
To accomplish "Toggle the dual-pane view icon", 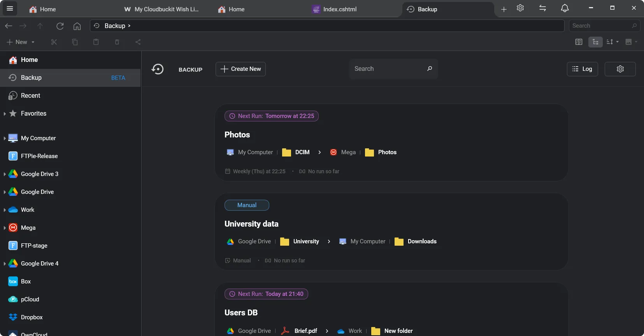I will pyautogui.click(x=579, y=42).
